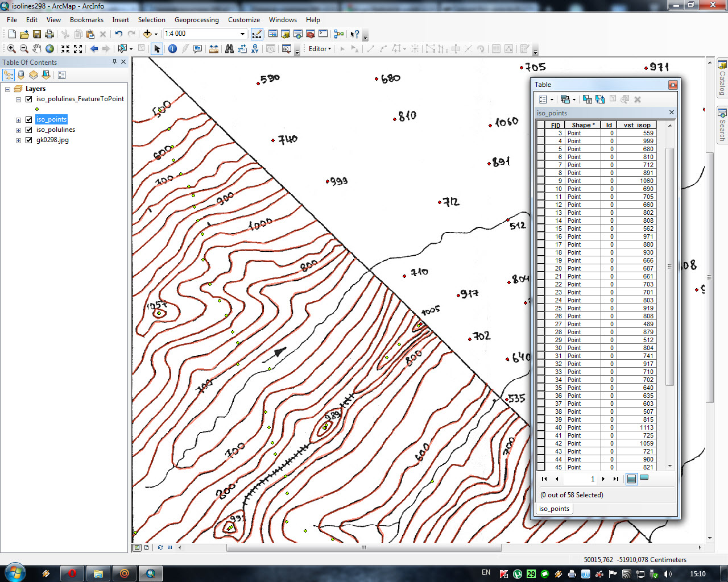
Task: Open the Find binoculars tool
Action: [229, 49]
